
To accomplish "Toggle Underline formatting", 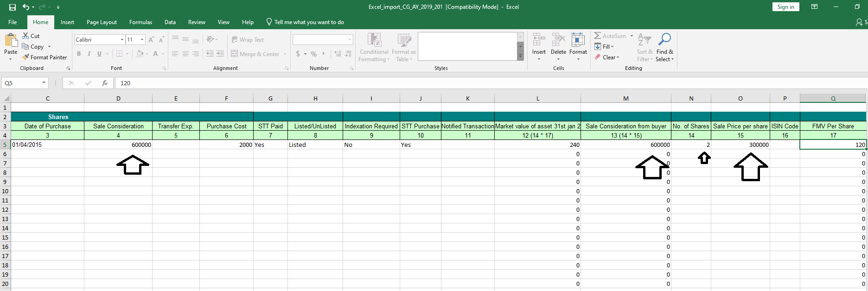I will click(x=99, y=54).
